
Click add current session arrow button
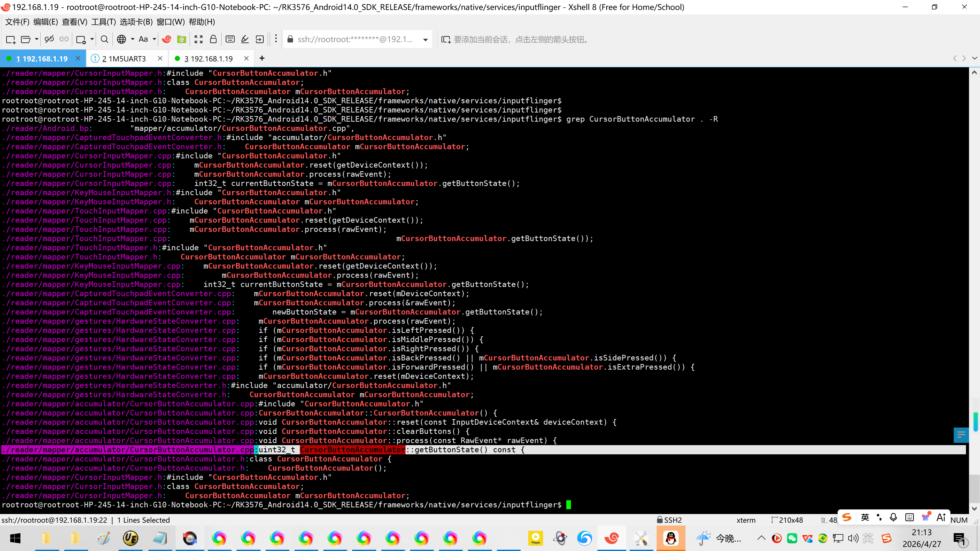tap(446, 40)
